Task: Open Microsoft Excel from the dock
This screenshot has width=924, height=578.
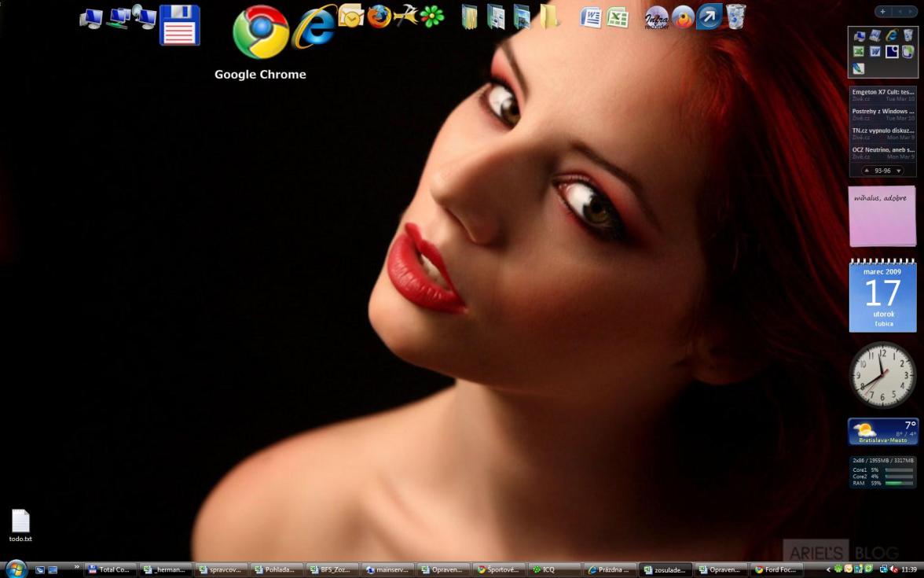Action: click(618, 17)
